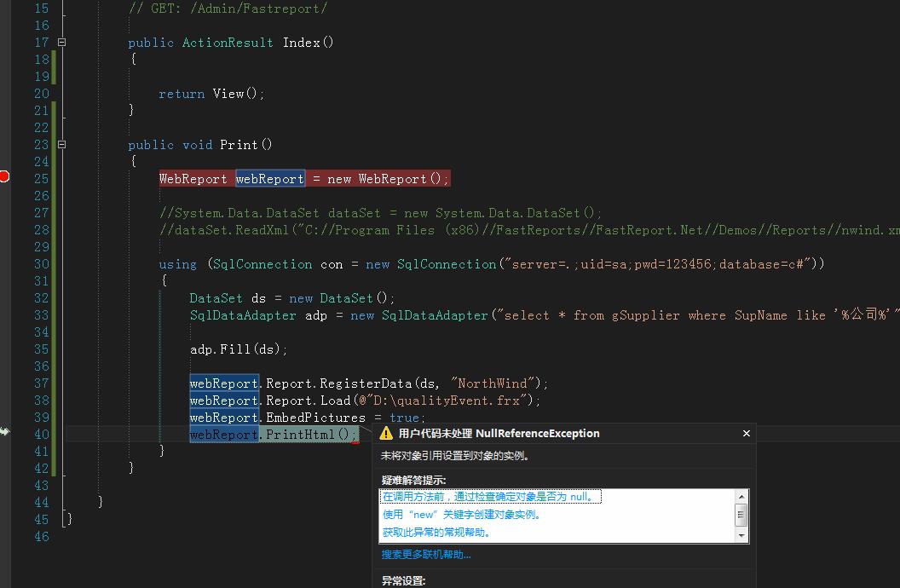Click adp.Fill(ds) on line 35
This screenshot has height=588, width=900.
[x=238, y=349]
